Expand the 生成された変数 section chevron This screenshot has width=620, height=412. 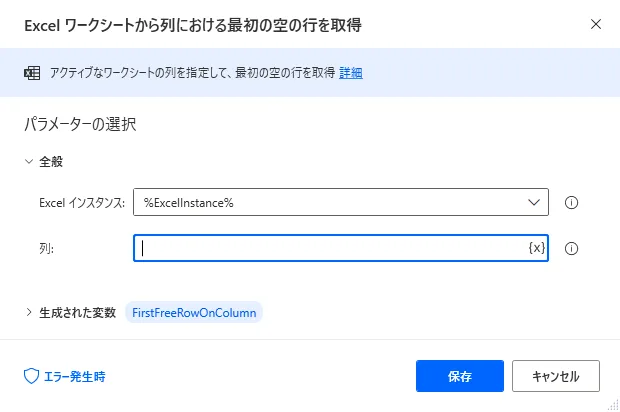point(28,312)
